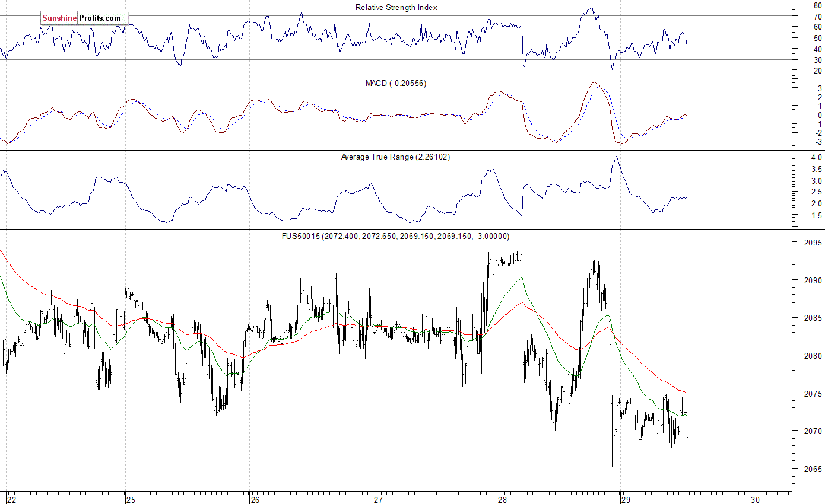Click the MACD 0 axis label
825x504 pixels.
point(820,115)
